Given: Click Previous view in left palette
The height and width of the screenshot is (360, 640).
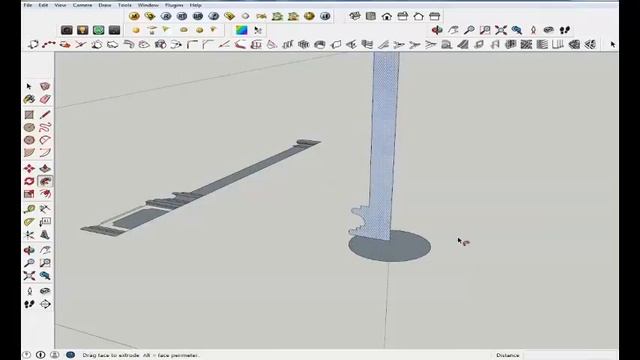Looking at the screenshot, I should coord(45,276).
